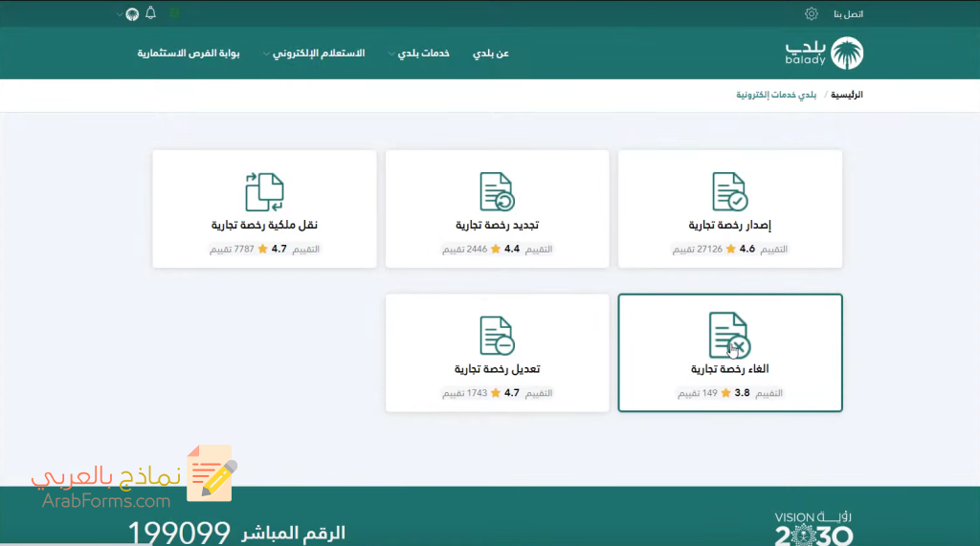Open the نقل ملكية رخصة تجارية title
980x546 pixels.
(264, 225)
